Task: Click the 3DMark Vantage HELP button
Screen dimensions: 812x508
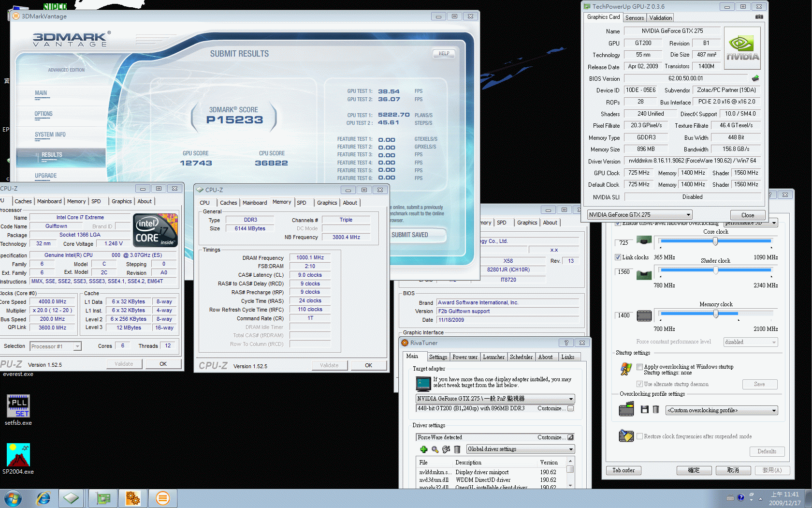Action: click(444, 54)
